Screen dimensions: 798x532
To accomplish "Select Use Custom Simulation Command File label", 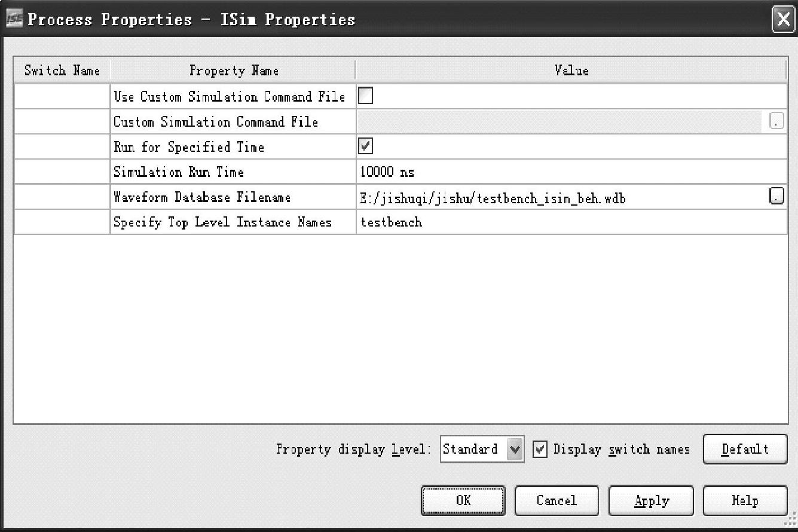I will tap(230, 97).
